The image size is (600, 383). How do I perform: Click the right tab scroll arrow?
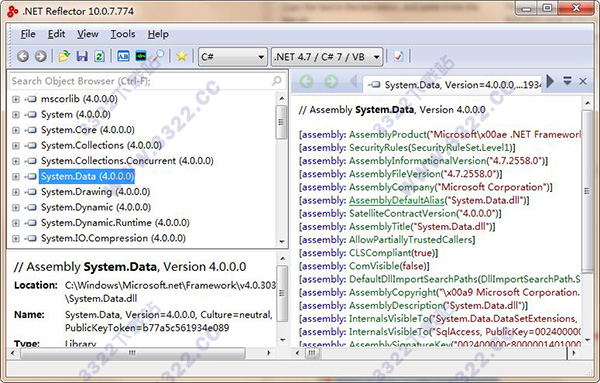[x=550, y=81]
